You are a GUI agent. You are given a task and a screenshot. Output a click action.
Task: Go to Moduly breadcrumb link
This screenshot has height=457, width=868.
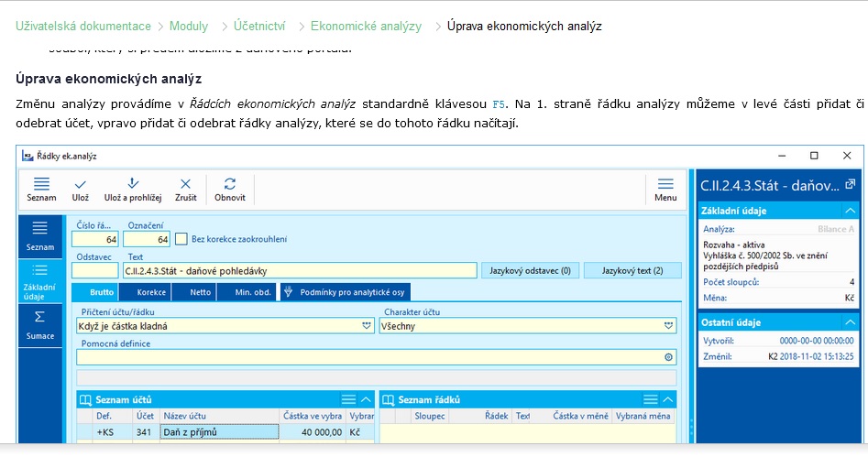(189, 26)
